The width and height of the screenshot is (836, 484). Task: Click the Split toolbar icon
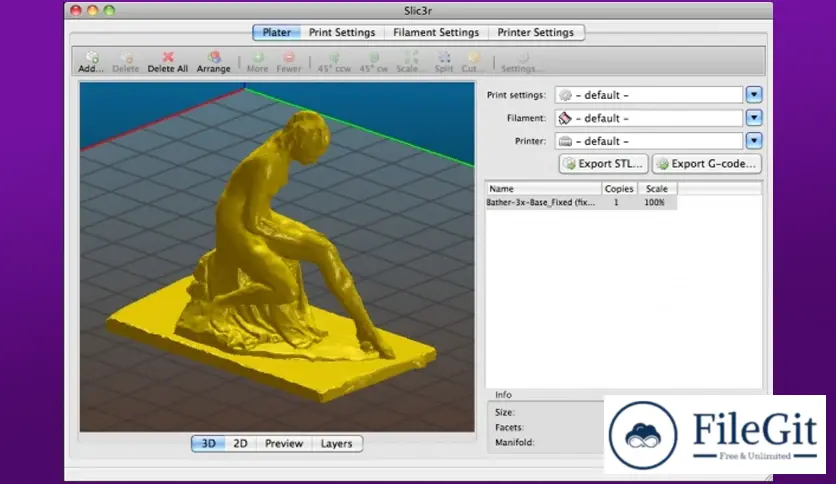444,62
